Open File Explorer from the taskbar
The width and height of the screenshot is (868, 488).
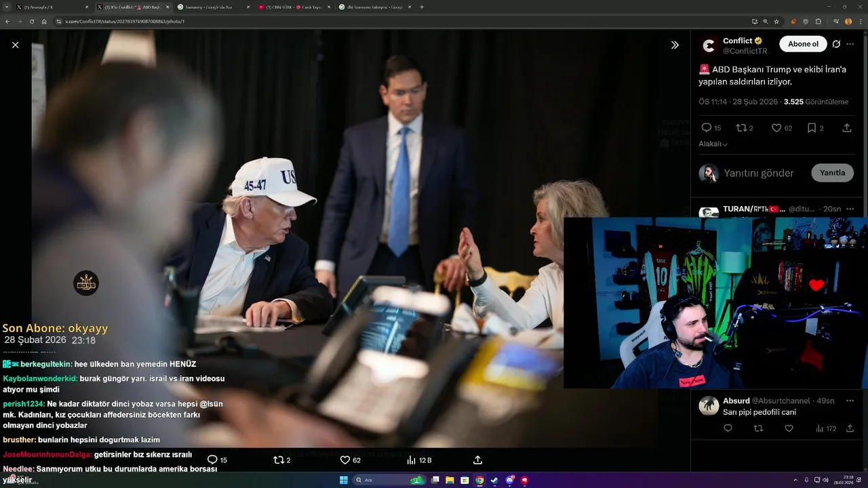pyautogui.click(x=450, y=480)
